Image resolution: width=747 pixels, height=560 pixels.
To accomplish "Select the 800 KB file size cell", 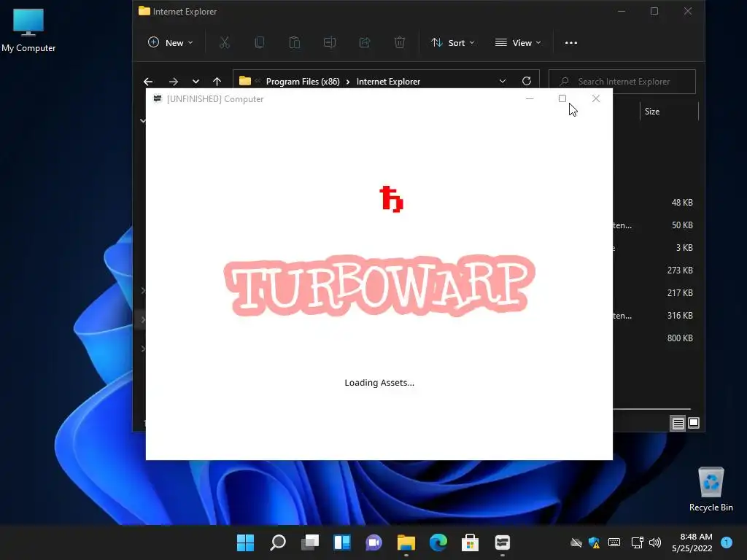I will click(x=680, y=338).
